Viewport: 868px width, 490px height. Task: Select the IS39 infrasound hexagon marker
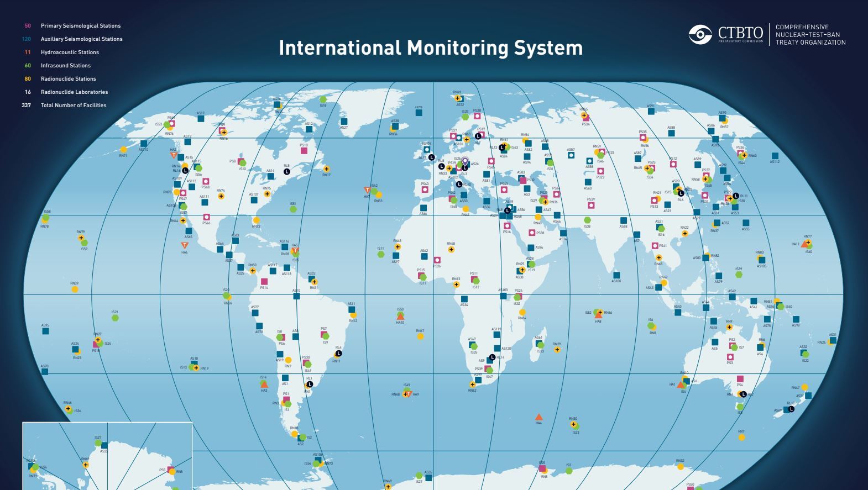coord(739,275)
